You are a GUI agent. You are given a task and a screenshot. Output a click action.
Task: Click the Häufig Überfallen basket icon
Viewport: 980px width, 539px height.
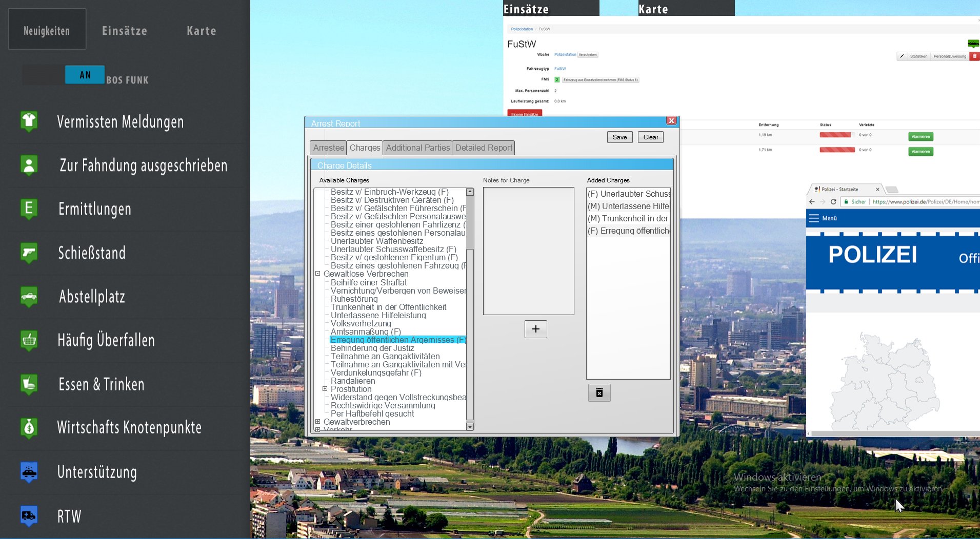point(29,340)
